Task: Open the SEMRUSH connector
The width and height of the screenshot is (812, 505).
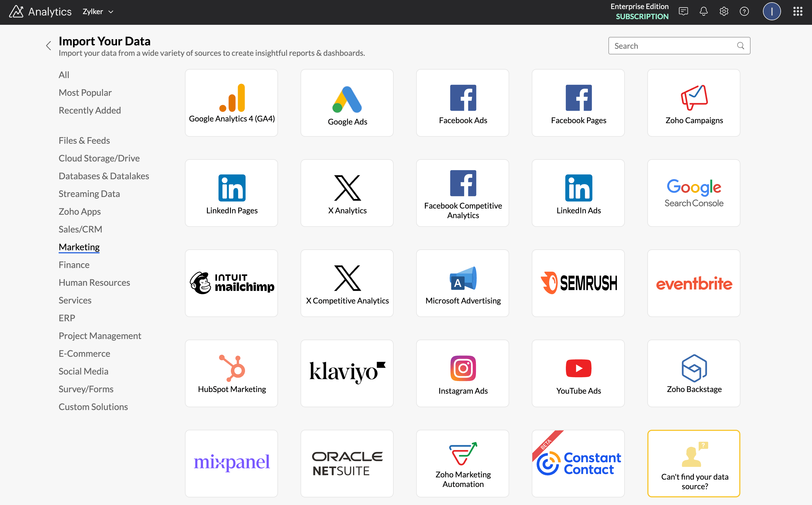Action: pyautogui.click(x=578, y=283)
